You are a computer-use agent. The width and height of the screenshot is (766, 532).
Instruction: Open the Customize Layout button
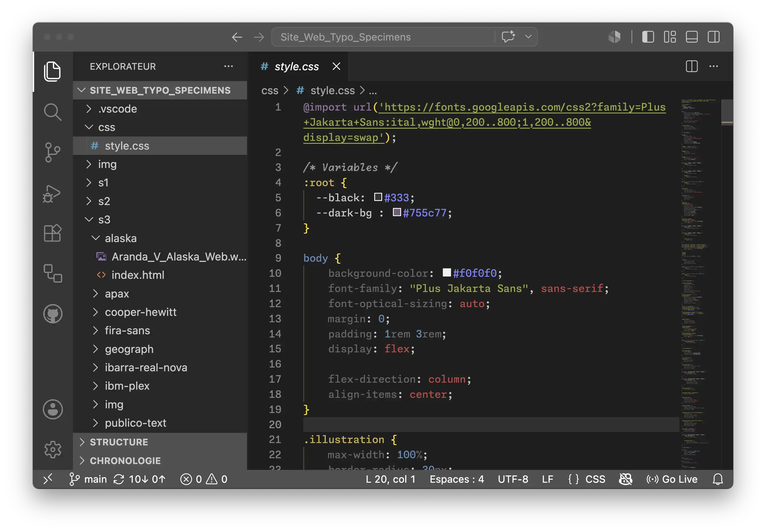tap(670, 37)
